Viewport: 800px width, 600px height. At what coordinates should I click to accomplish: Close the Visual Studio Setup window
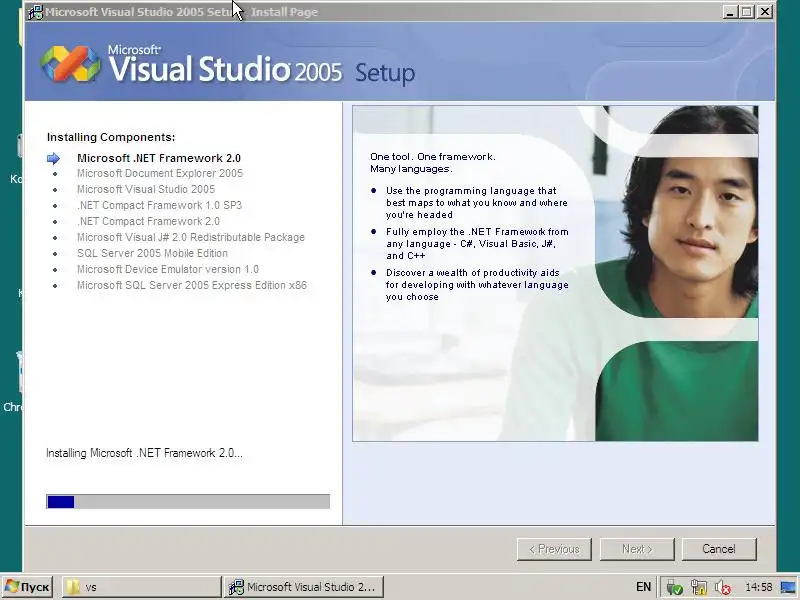[x=765, y=12]
